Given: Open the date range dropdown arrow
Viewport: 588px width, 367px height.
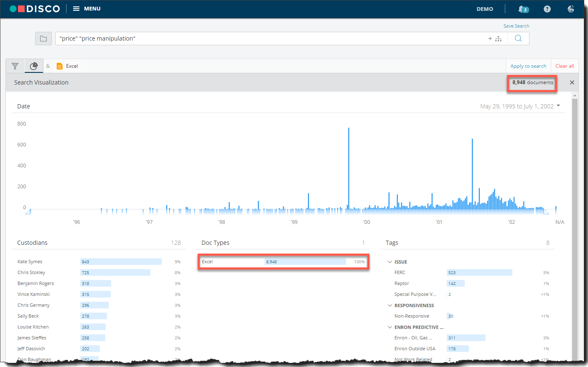Looking at the screenshot, I should click(x=559, y=106).
